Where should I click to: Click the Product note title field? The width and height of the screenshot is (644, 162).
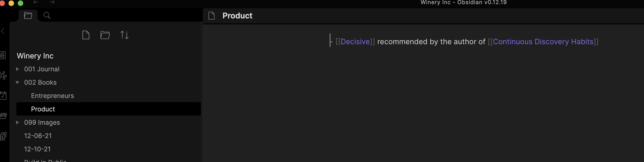(237, 16)
